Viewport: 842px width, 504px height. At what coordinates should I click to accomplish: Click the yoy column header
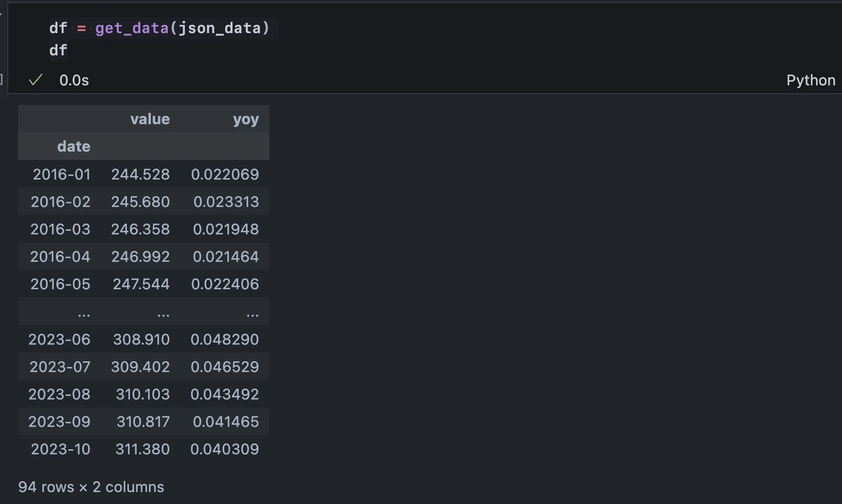coord(245,119)
